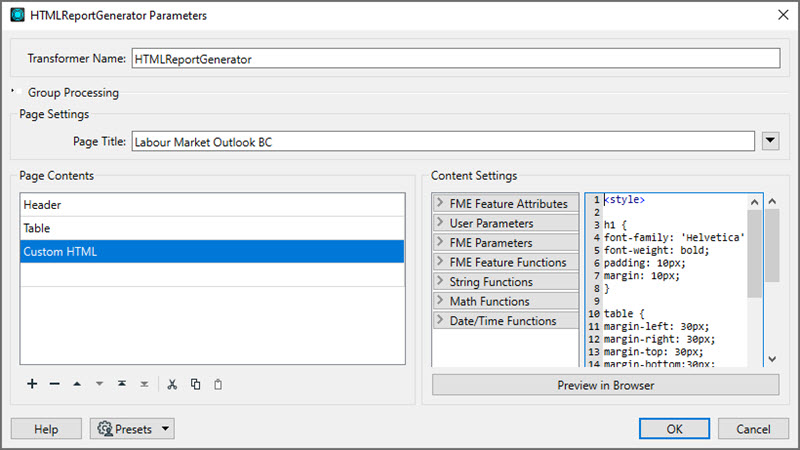Move selected content up one position
This screenshot has height=450, width=800.
tap(77, 384)
